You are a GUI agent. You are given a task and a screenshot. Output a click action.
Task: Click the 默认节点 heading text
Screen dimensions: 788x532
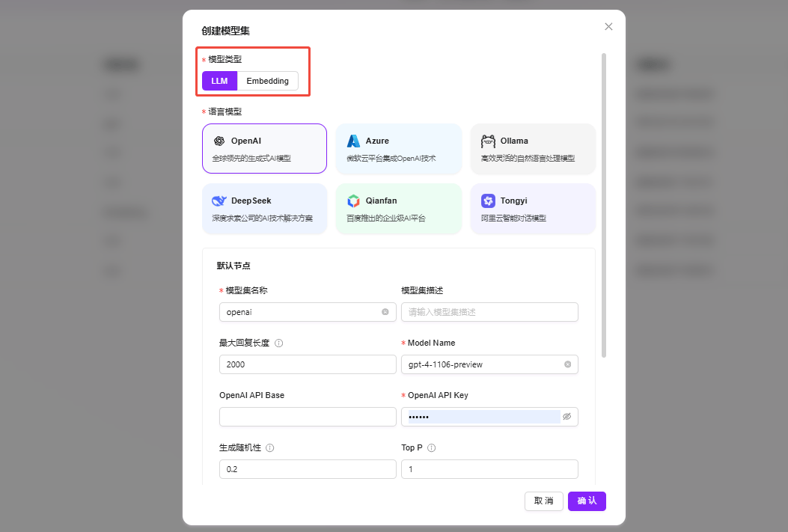click(233, 266)
